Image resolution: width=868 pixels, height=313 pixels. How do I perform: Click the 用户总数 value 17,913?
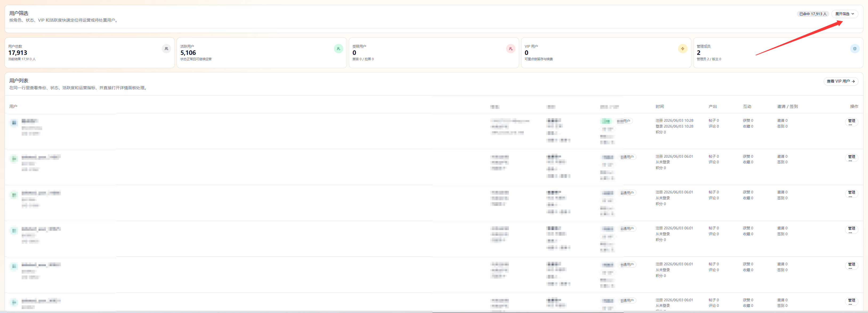pyautogui.click(x=18, y=52)
